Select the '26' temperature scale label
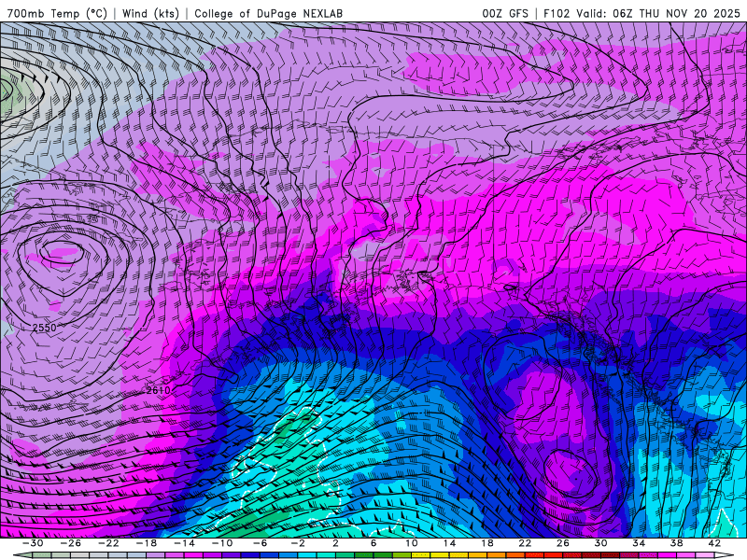747x560 pixels. pyautogui.click(x=563, y=543)
